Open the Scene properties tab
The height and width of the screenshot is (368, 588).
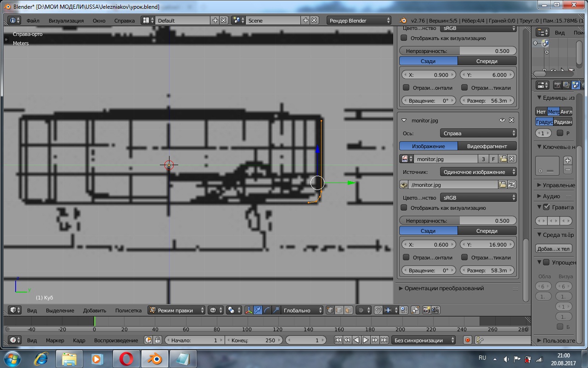(x=576, y=85)
